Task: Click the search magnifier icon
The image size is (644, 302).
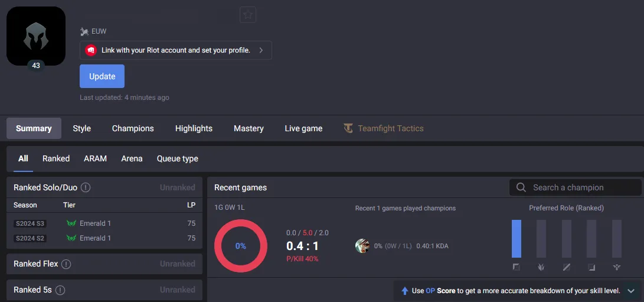Action: click(x=521, y=187)
